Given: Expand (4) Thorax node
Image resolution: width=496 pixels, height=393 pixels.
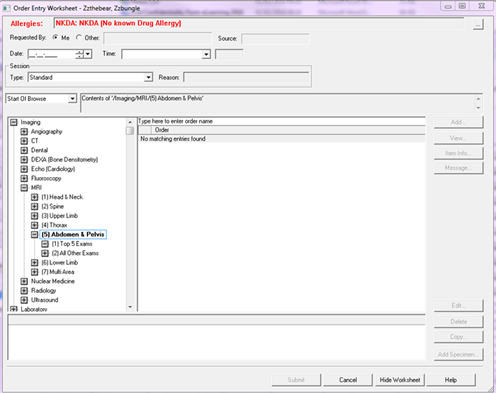Looking at the screenshot, I should click(34, 225).
